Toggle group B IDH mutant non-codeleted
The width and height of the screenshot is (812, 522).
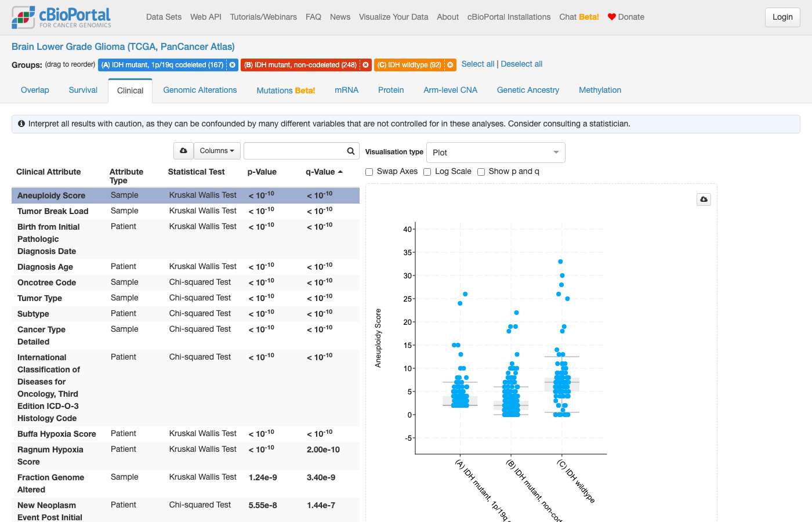pyautogui.click(x=300, y=65)
